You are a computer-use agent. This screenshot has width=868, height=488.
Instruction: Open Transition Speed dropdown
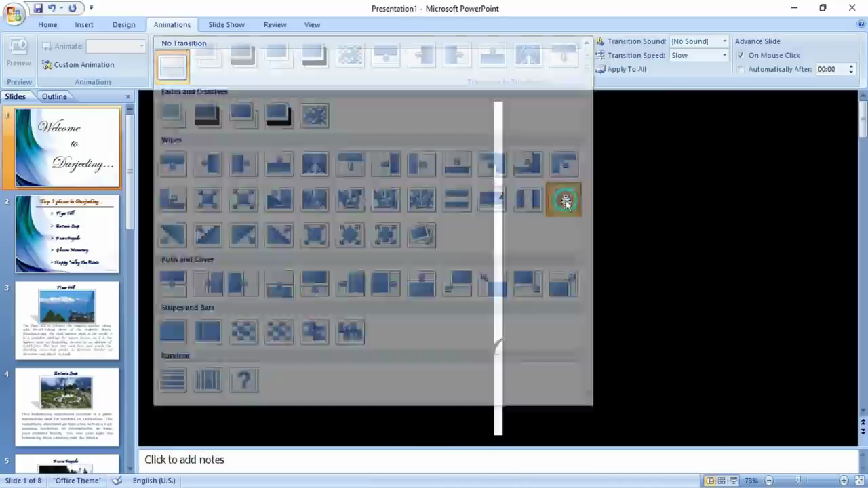click(724, 56)
